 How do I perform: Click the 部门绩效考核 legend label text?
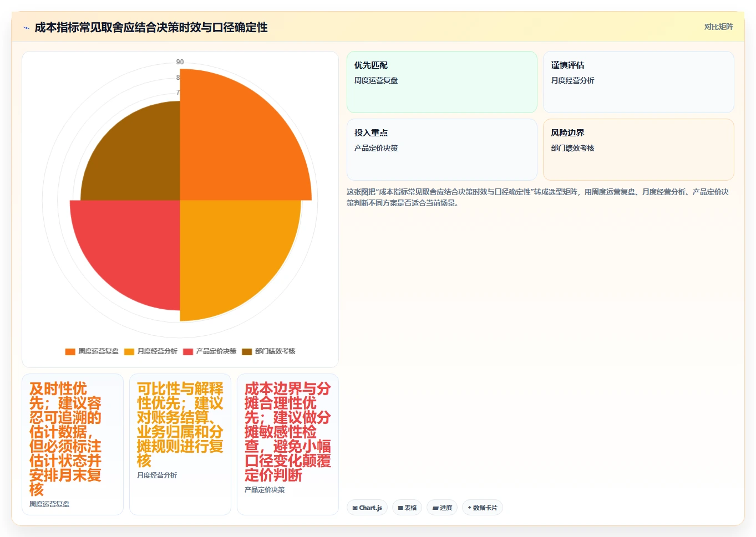point(275,351)
